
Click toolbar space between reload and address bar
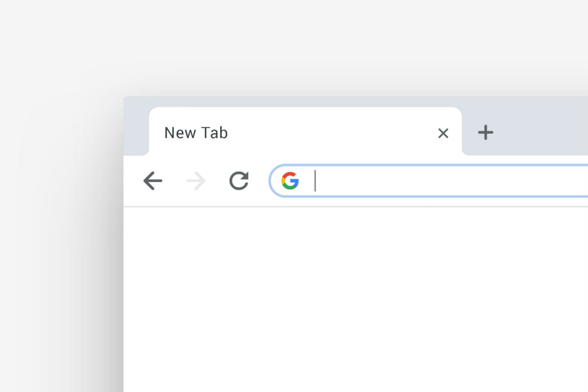(x=259, y=181)
